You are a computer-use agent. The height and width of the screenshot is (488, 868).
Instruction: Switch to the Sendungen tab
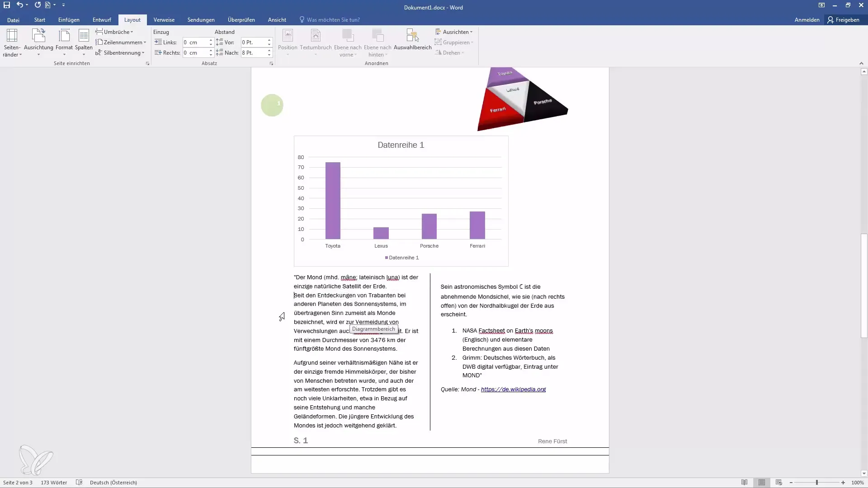201,20
